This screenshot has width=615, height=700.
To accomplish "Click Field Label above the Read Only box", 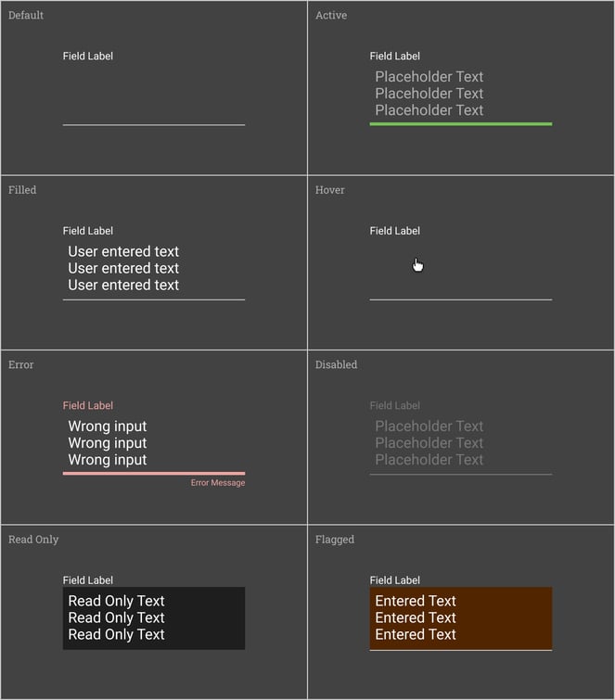I will (x=88, y=580).
